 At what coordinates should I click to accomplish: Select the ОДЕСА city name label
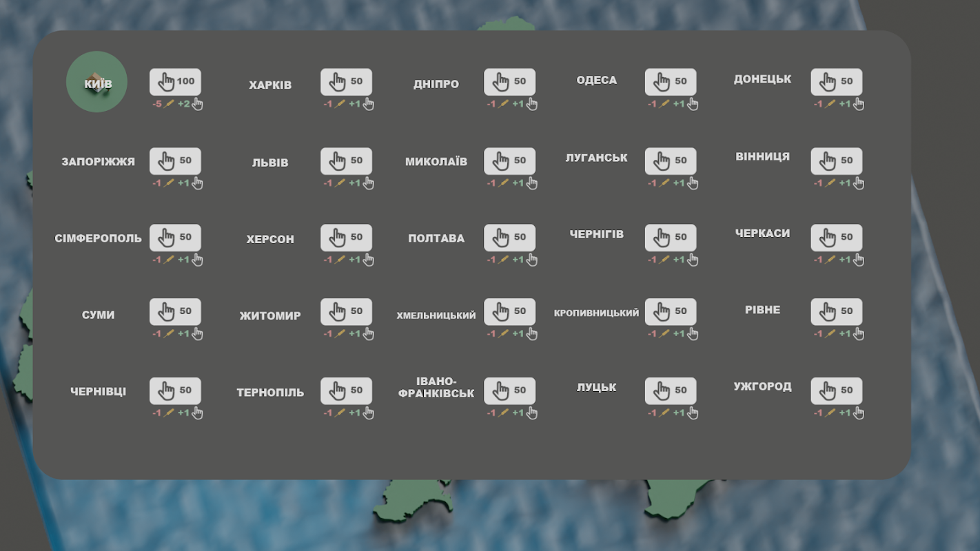point(597,80)
